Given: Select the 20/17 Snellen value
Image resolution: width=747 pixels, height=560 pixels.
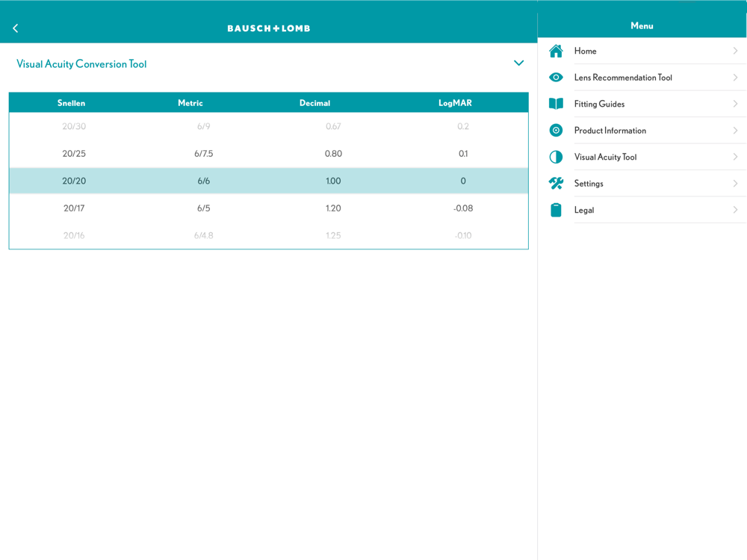Looking at the screenshot, I should (74, 208).
